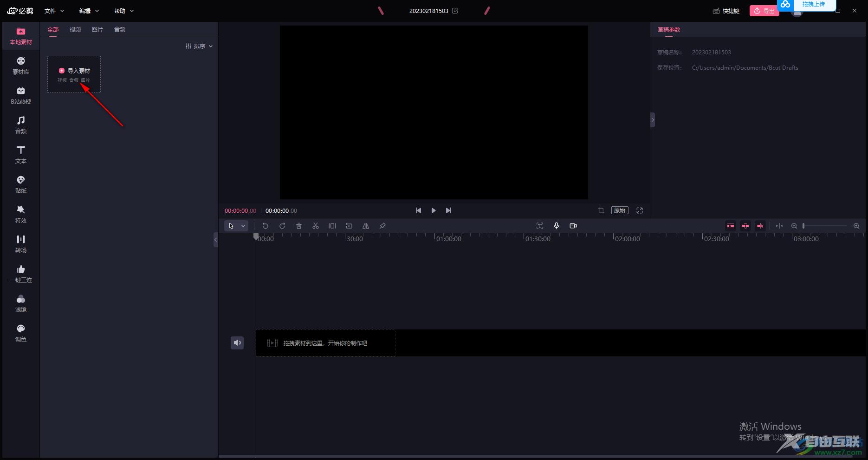Toggle the second pink auto-snap button
Viewport: 868px width, 460px height.
(x=745, y=226)
